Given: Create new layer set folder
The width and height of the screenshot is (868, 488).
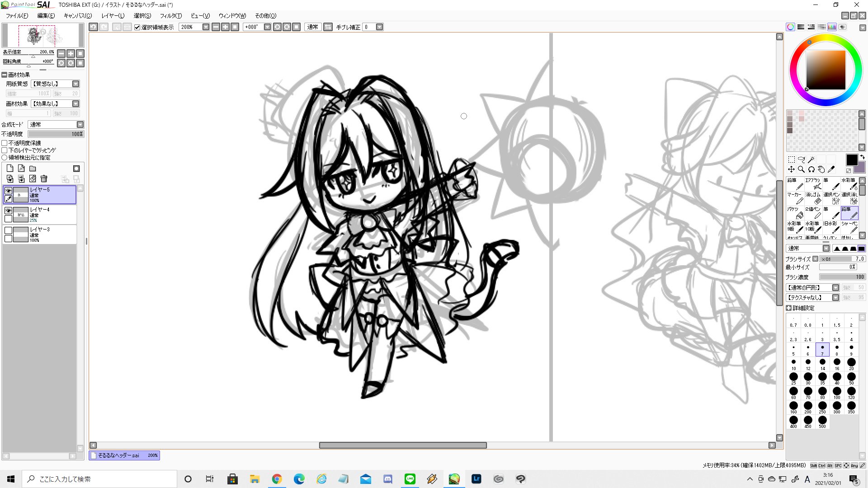Looking at the screenshot, I should (33, 169).
